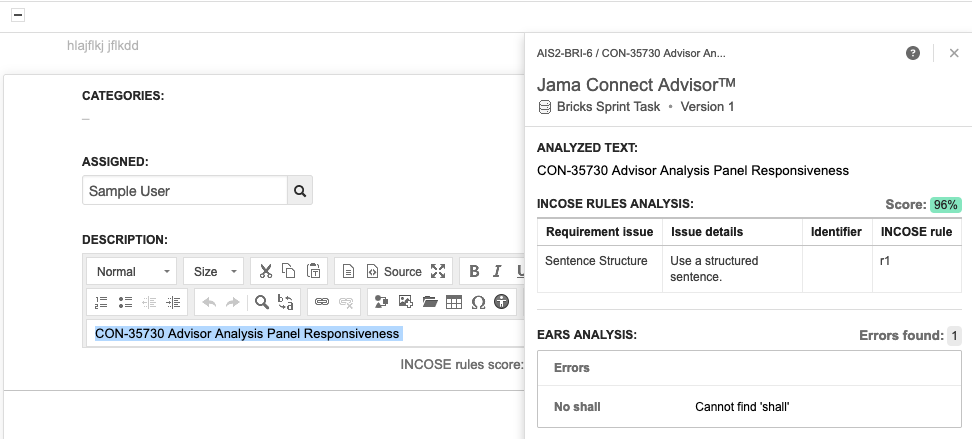Open the Normal paragraph format dropdown

[x=131, y=271]
